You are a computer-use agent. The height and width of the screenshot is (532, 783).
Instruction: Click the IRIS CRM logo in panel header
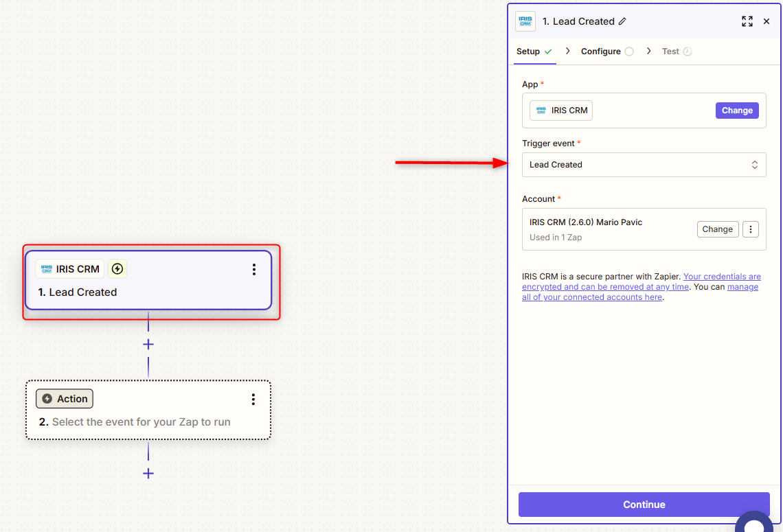tap(525, 21)
